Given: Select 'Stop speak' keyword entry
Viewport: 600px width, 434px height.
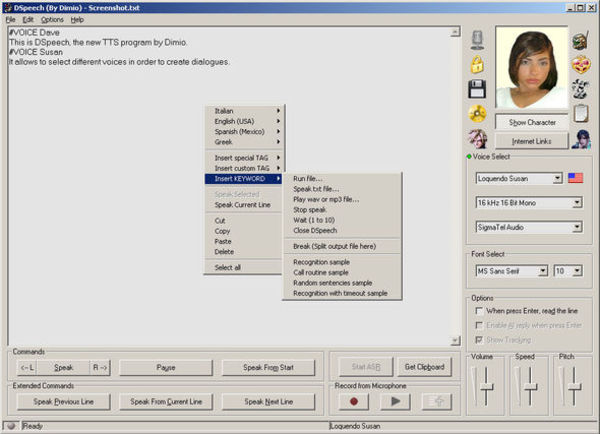Looking at the screenshot, I should (342, 209).
